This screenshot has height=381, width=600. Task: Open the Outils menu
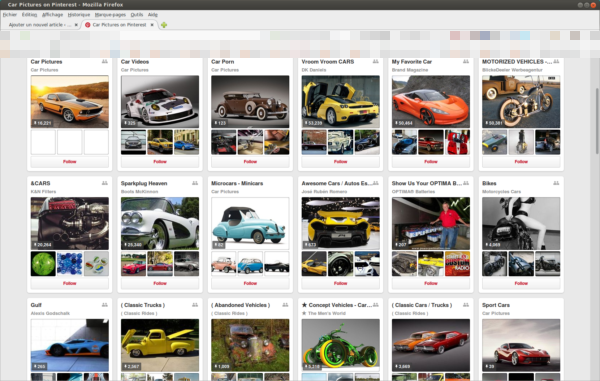(x=137, y=15)
